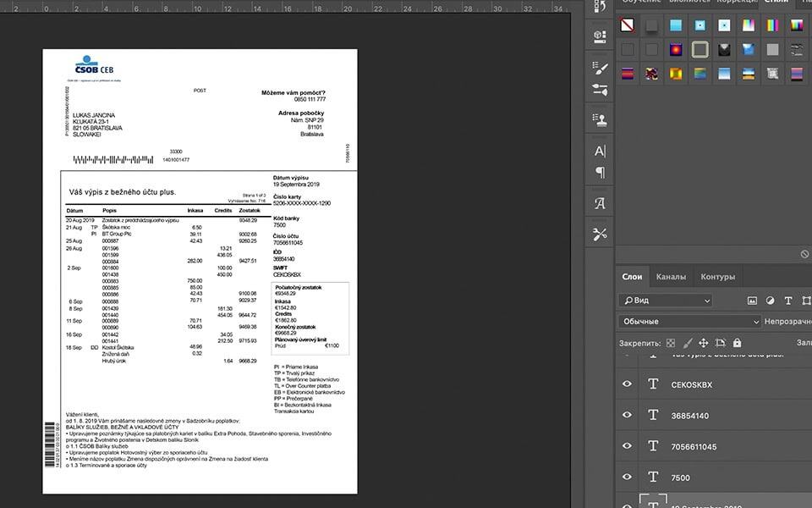
Task: Apply the cream-outlined rounded square style
Action: point(700,49)
